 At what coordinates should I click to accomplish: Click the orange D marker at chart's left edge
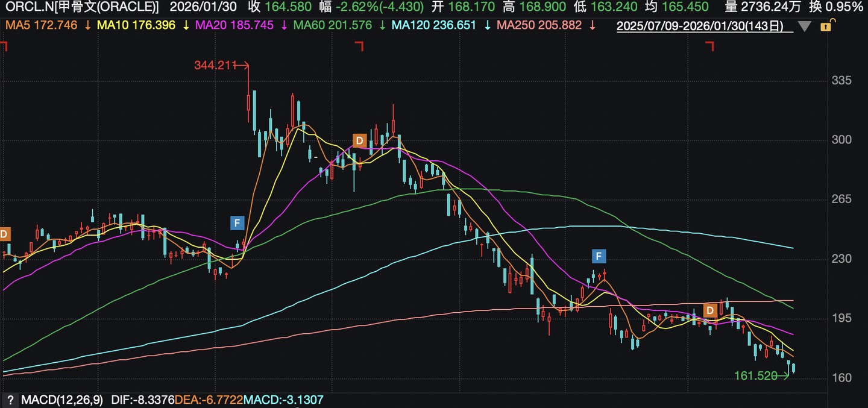(5, 234)
